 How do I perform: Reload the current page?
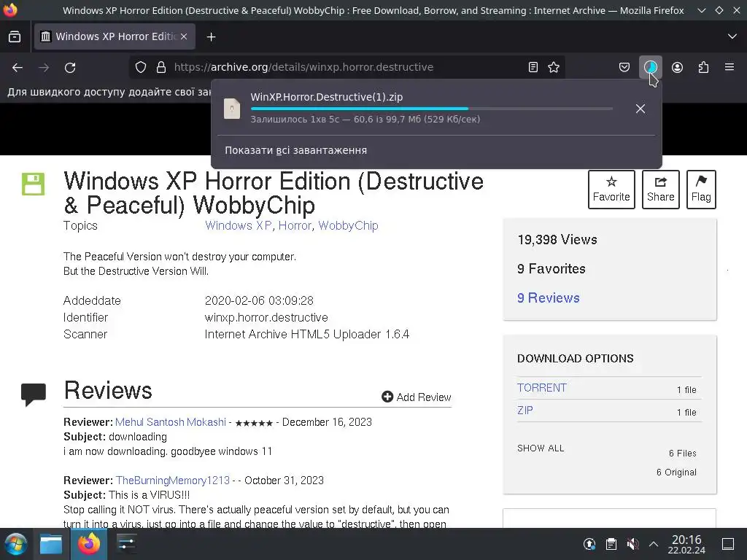pos(70,68)
